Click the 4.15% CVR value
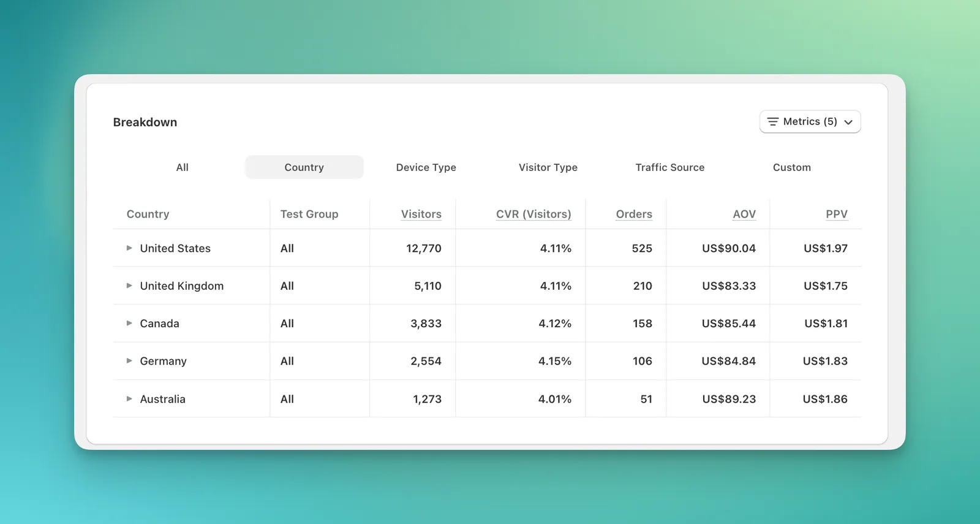Screen dimensions: 980x524 click(x=555, y=361)
